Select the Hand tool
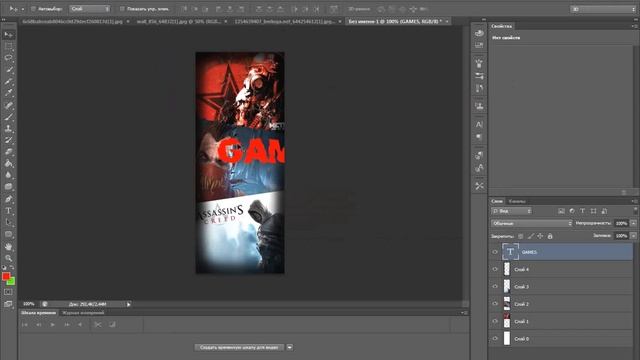This screenshot has height=360, width=640. [9, 247]
